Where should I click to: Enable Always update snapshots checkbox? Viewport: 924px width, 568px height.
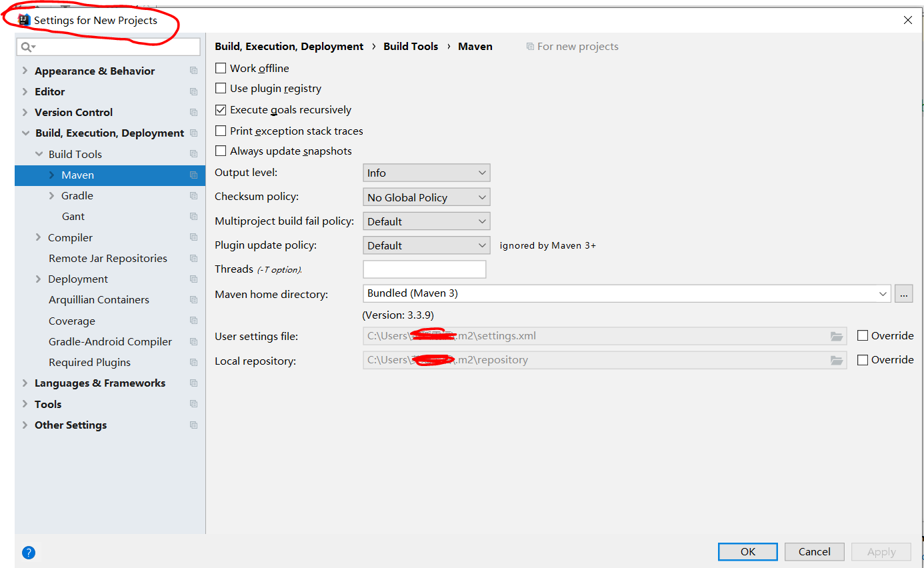click(x=221, y=151)
